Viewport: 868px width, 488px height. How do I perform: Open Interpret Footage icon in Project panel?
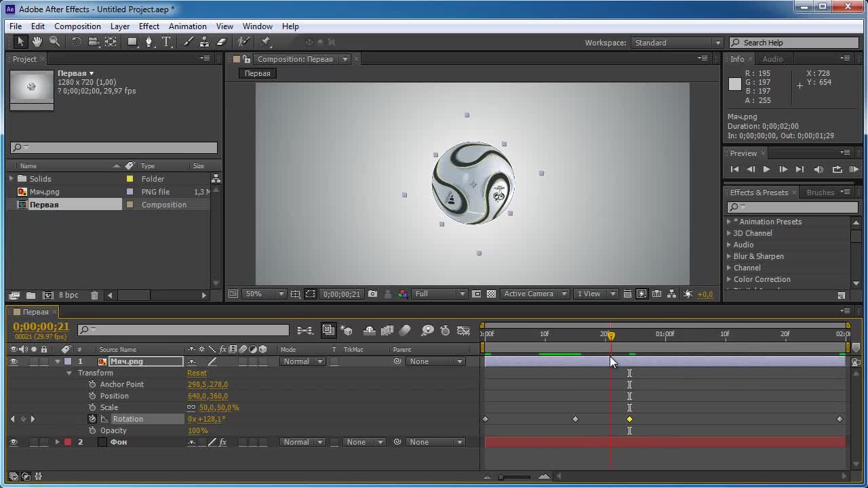pyautogui.click(x=14, y=295)
